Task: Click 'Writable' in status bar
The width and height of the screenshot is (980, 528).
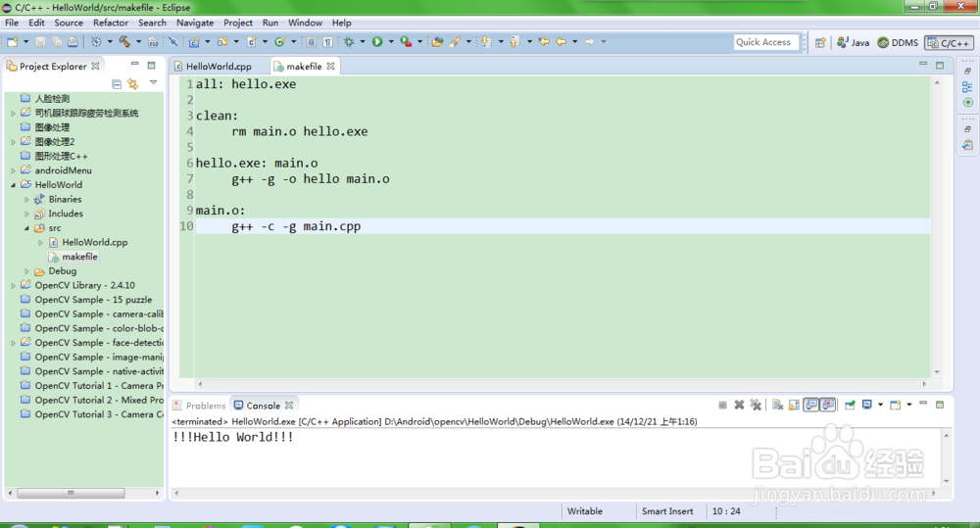Action: 585,511
